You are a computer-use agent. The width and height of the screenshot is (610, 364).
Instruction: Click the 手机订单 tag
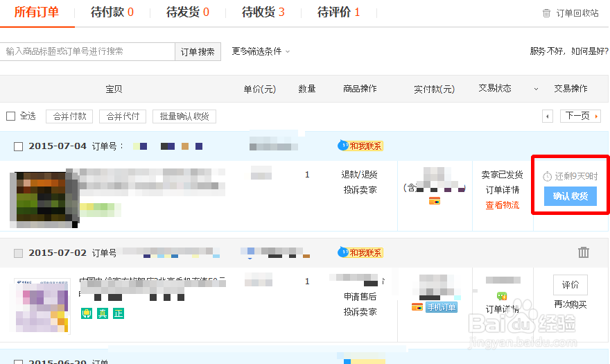pos(441,307)
